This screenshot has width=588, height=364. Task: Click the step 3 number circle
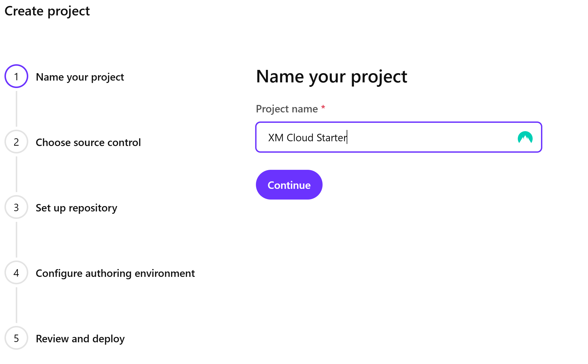[16, 207]
